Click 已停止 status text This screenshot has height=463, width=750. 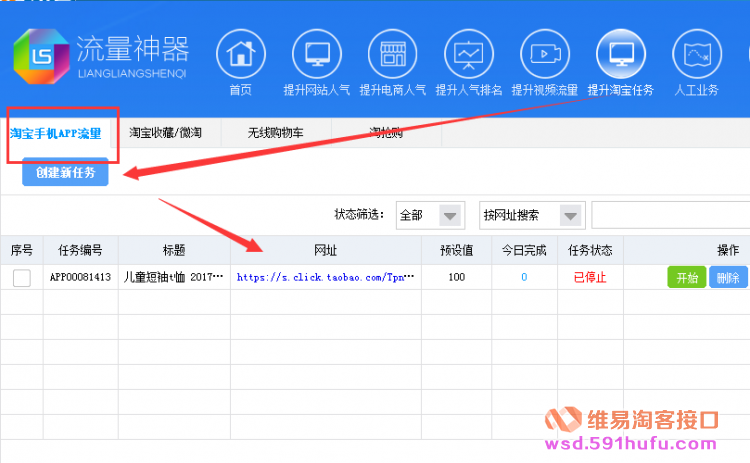590,277
